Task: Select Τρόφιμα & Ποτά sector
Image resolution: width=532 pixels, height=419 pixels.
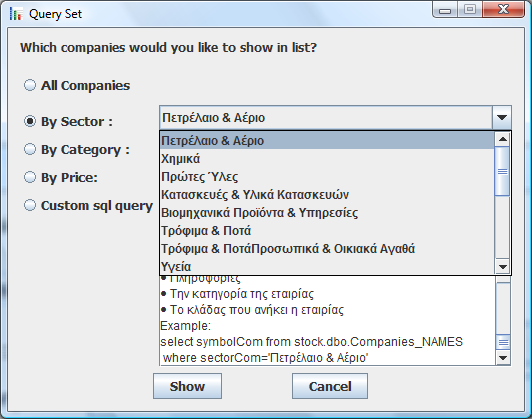Action: click(x=327, y=230)
